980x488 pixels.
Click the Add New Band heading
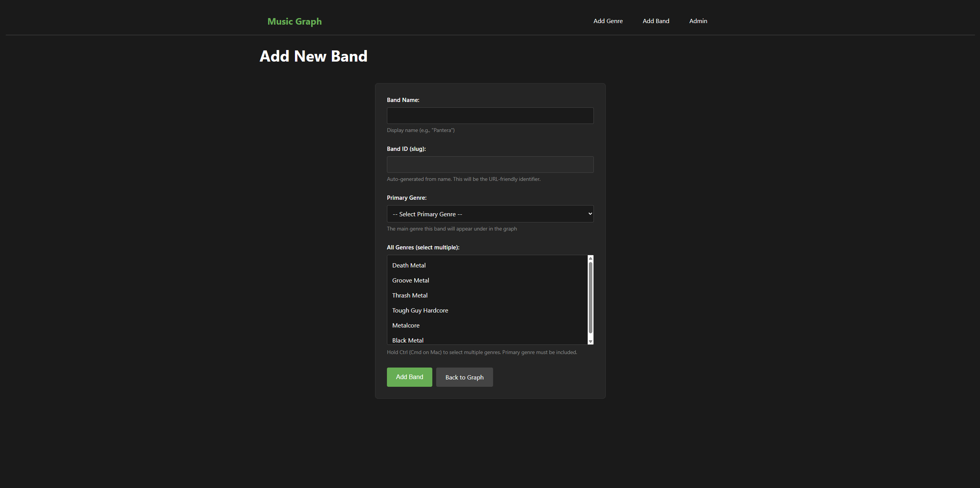point(313,56)
